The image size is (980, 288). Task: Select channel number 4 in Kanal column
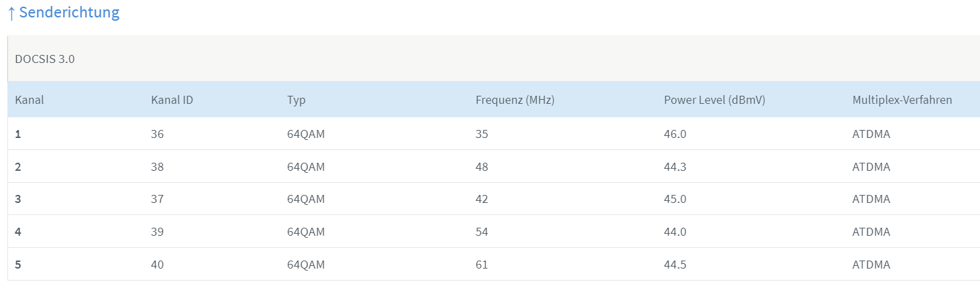[18, 232]
